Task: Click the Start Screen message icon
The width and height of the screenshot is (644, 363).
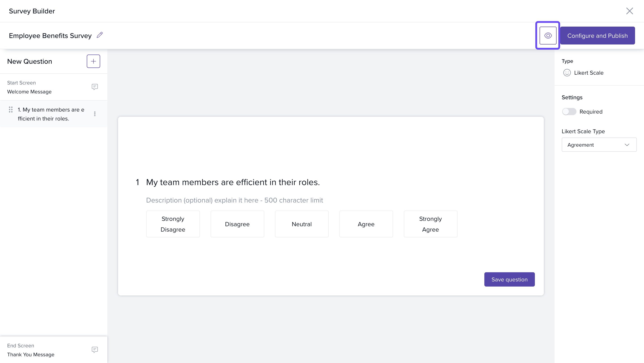Action: (95, 87)
